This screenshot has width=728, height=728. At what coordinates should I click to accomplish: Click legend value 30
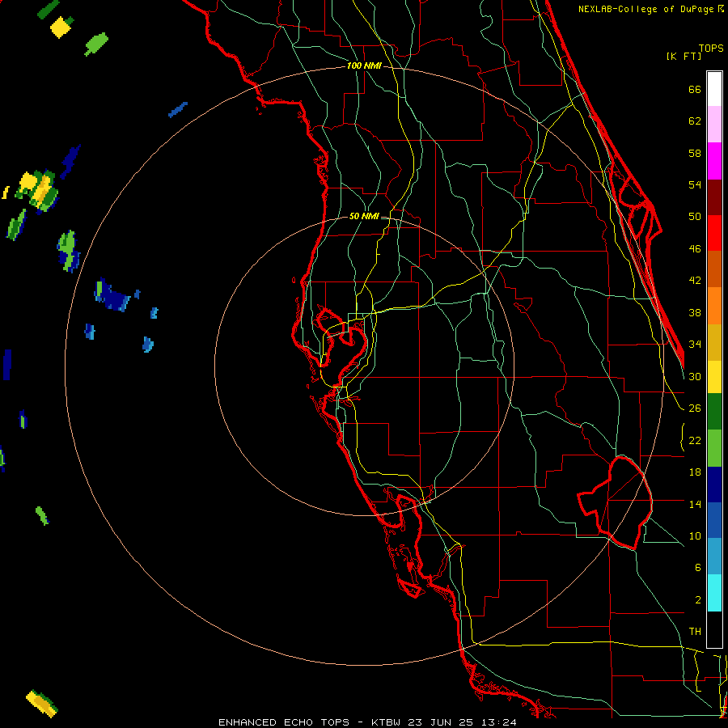pyautogui.click(x=695, y=376)
